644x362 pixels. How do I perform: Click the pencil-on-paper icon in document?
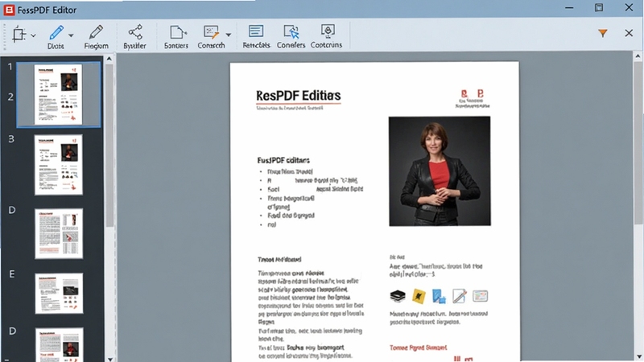pyautogui.click(x=459, y=295)
